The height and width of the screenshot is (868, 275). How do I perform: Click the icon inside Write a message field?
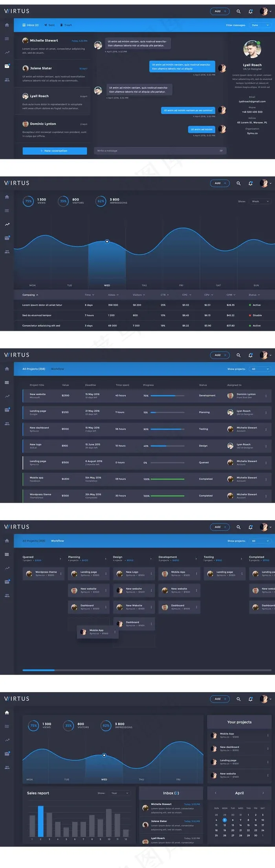(221, 151)
